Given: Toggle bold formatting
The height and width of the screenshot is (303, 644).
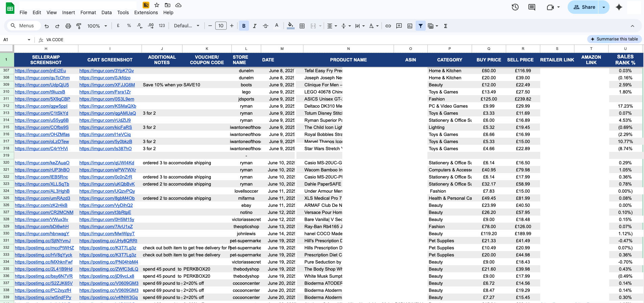Looking at the screenshot, I should (x=244, y=26).
